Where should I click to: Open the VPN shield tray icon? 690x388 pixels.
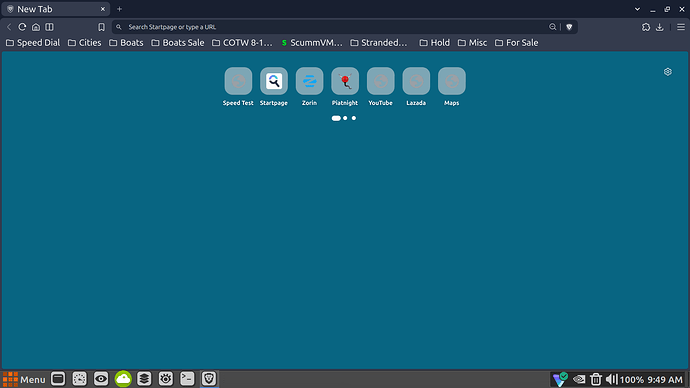point(560,379)
